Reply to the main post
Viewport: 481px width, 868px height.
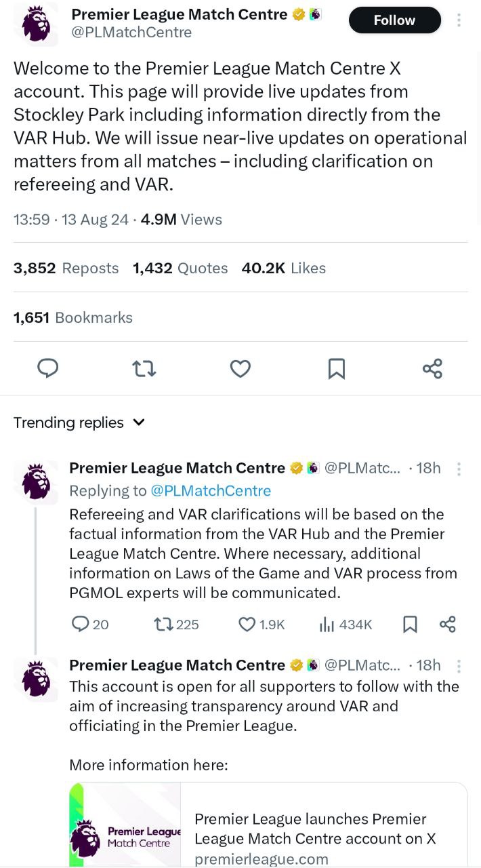(x=47, y=368)
